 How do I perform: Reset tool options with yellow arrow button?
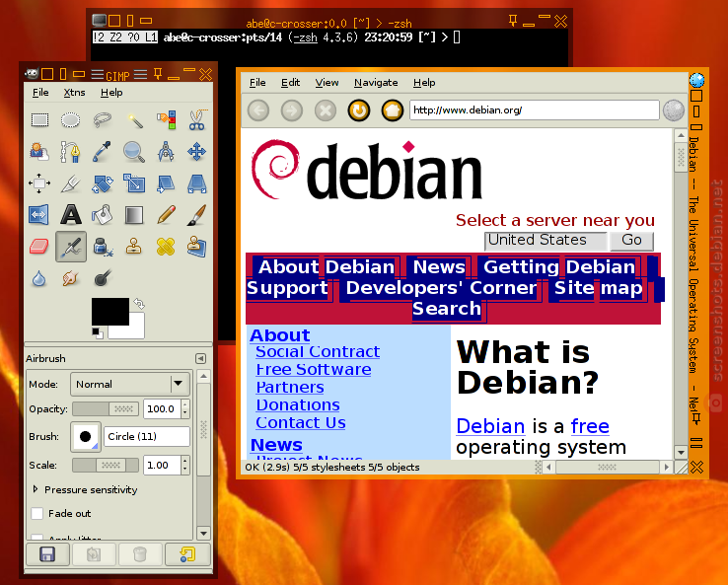(187, 554)
